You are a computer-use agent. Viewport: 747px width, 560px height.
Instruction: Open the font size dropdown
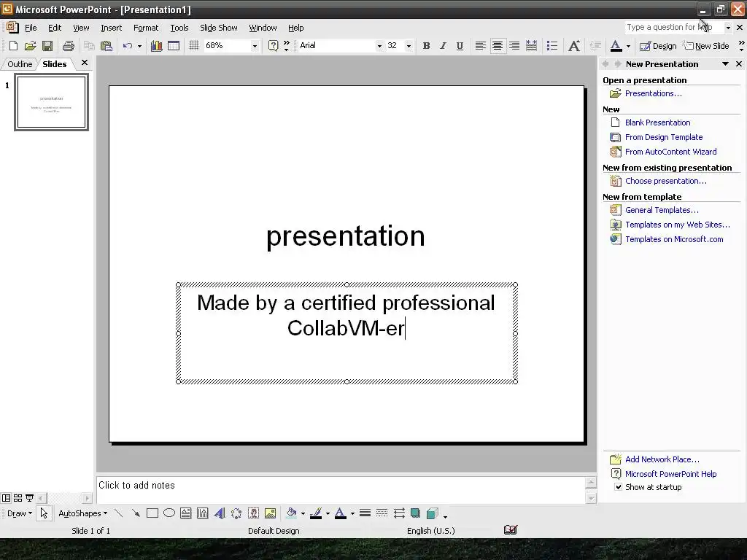pos(409,46)
